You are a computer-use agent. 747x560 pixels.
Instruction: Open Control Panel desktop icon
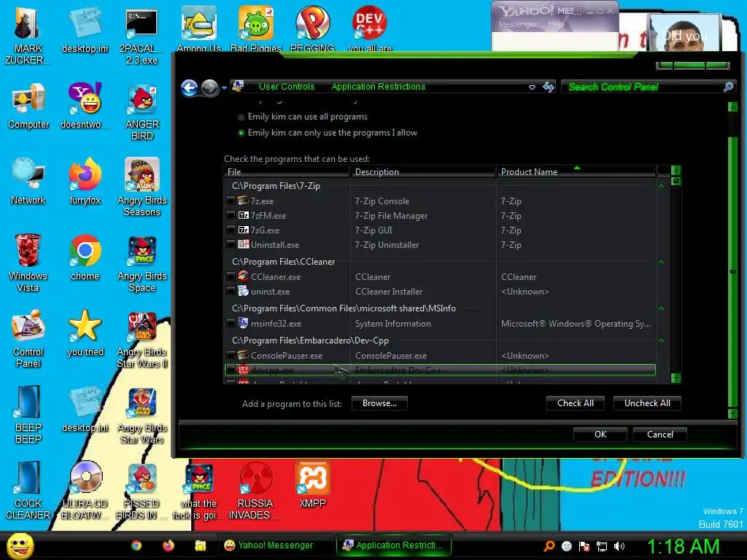(x=28, y=338)
